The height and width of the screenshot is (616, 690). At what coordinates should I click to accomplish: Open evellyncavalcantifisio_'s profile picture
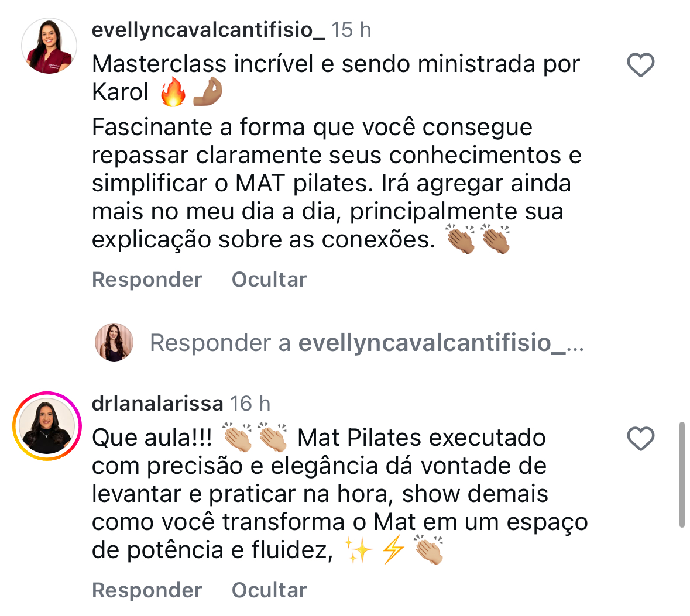[49, 46]
